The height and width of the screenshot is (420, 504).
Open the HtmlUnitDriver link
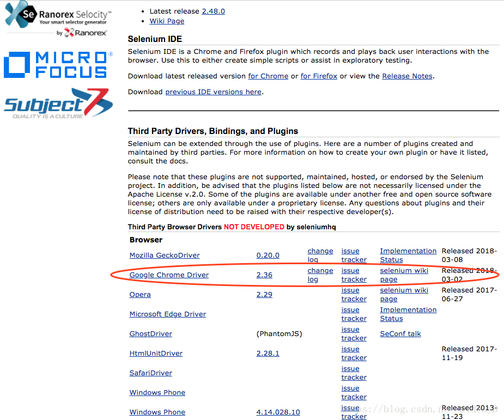click(156, 354)
